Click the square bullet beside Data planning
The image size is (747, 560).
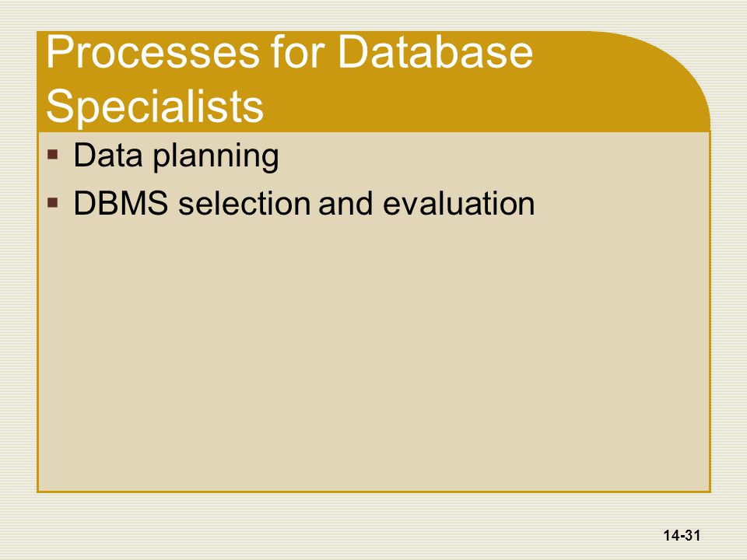(53, 154)
